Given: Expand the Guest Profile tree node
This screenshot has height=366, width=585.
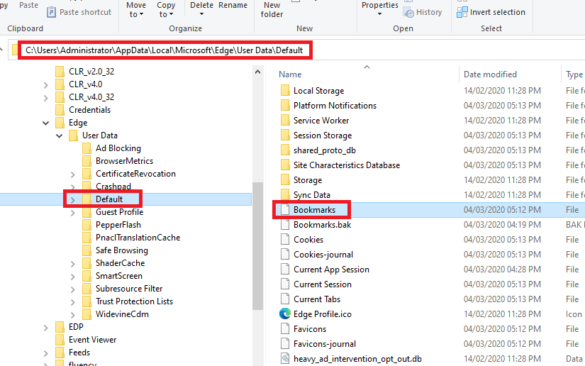Looking at the screenshot, I should 73,213.
